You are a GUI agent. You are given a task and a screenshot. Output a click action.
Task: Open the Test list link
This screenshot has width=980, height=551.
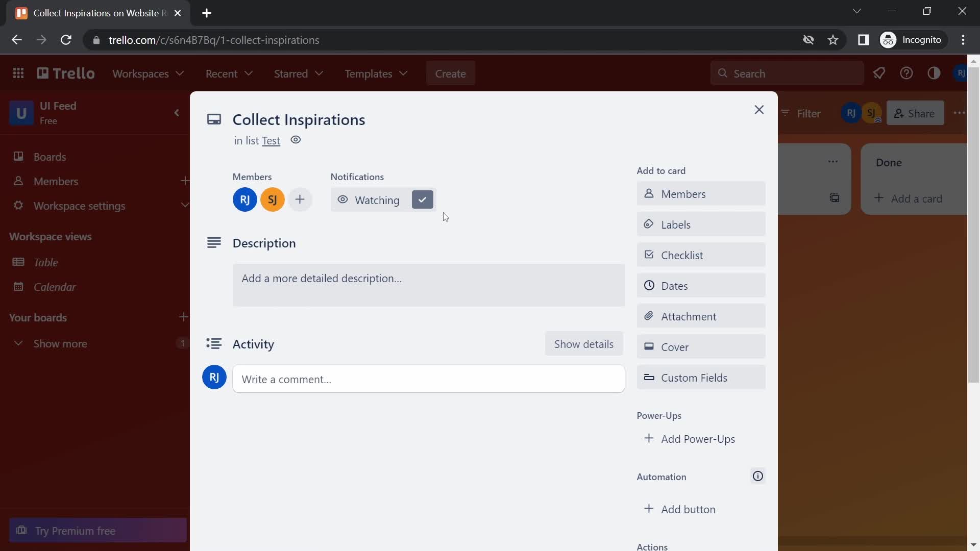(x=270, y=141)
